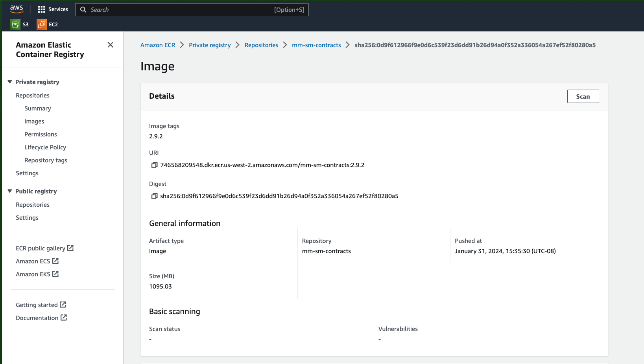Viewport: 644px width, 364px height.
Task: Select the size value 1095.03
Action: 161,287
